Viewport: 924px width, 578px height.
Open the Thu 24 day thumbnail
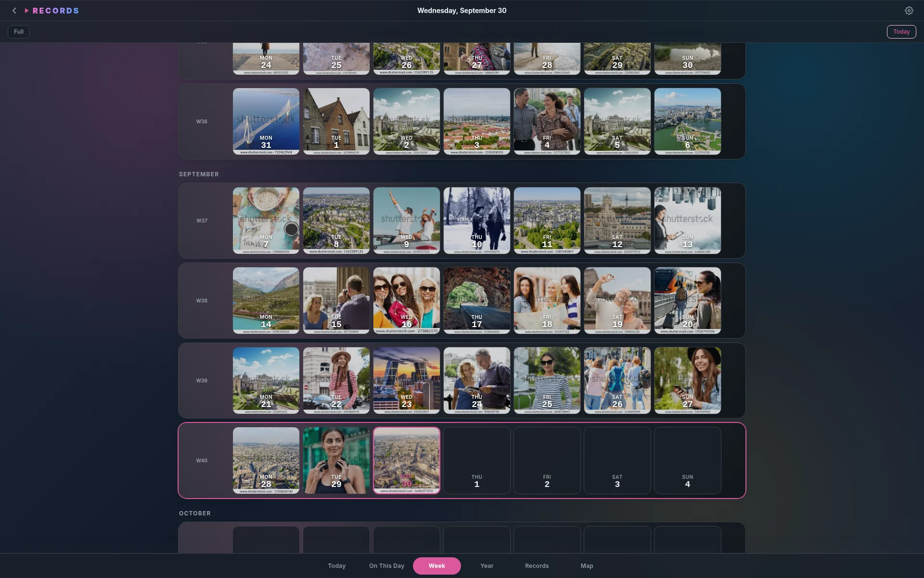point(477,381)
